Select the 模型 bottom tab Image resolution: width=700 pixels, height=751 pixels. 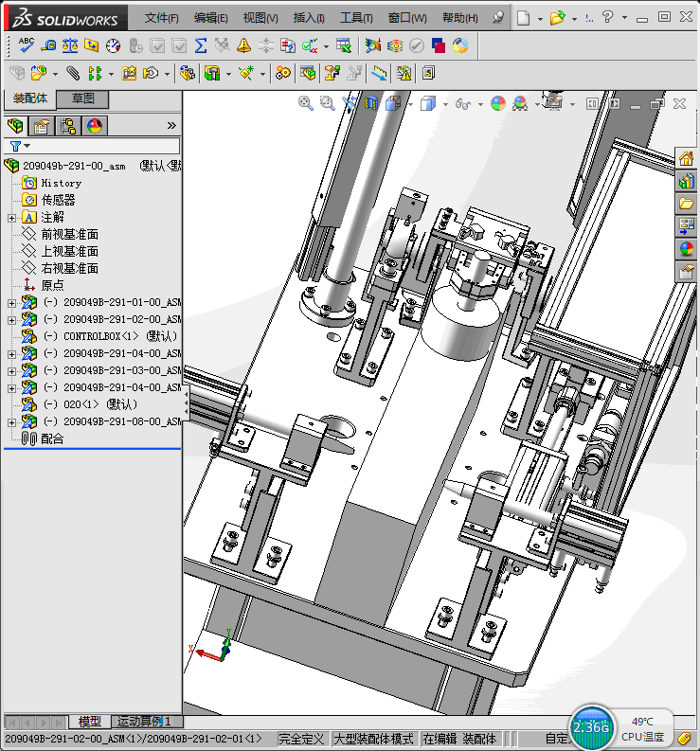click(x=90, y=722)
